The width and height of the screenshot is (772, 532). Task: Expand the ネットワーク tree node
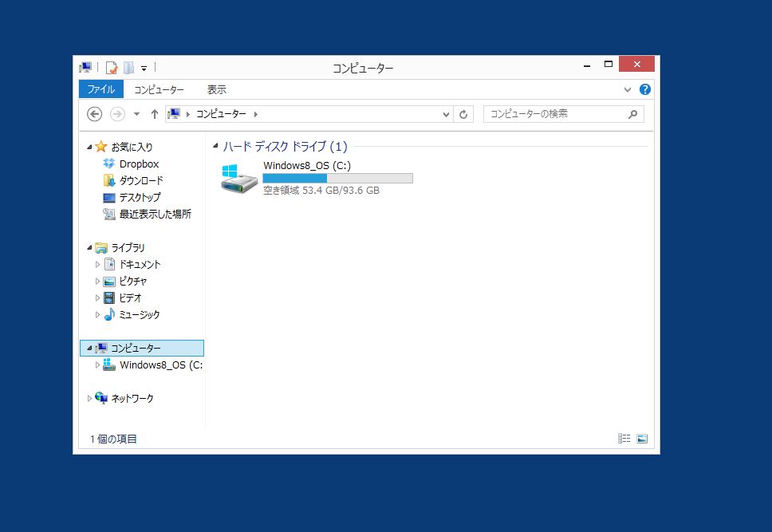click(89, 398)
